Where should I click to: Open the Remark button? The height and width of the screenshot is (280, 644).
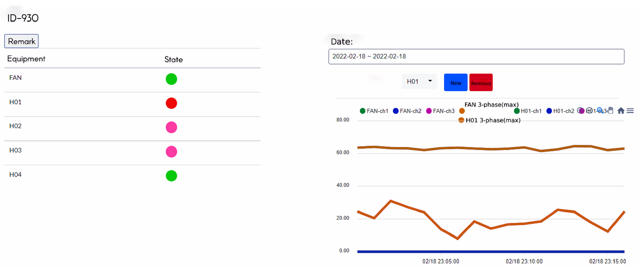21,41
